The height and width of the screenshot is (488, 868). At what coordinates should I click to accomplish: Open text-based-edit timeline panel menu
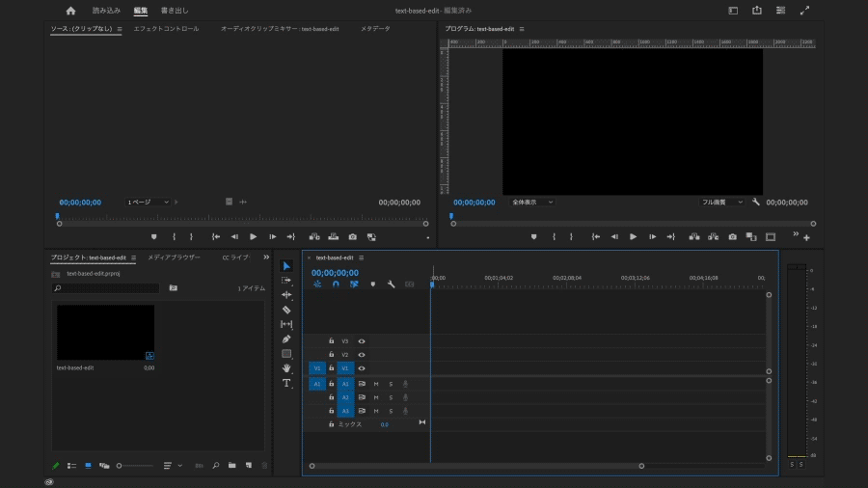tap(362, 258)
